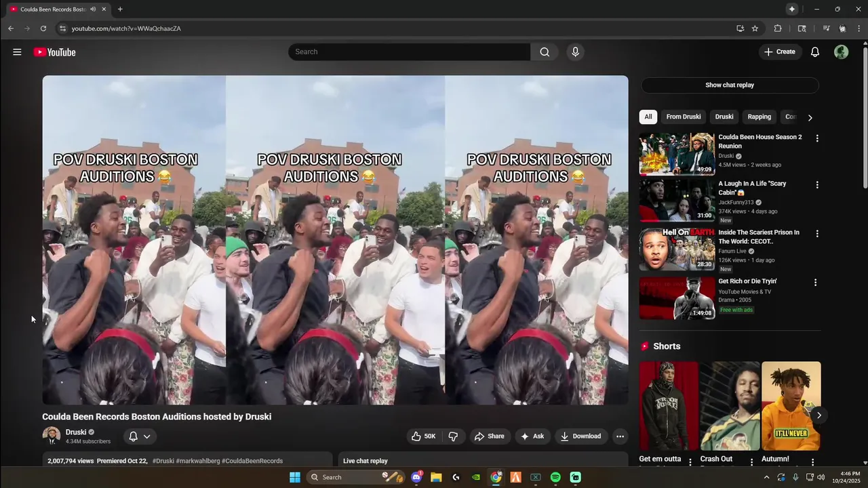This screenshot has height=488, width=868.
Task: Select the Druski filter chip
Action: (724, 117)
